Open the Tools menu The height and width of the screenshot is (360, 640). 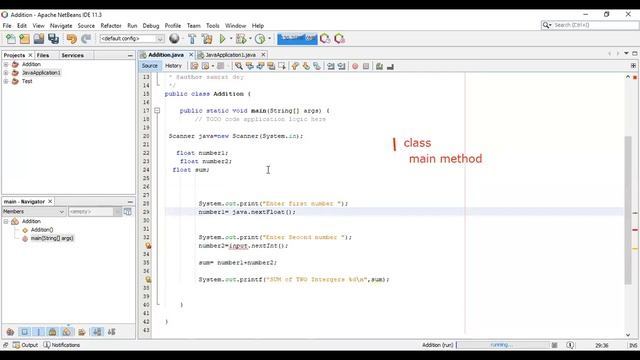pyautogui.click(x=212, y=25)
